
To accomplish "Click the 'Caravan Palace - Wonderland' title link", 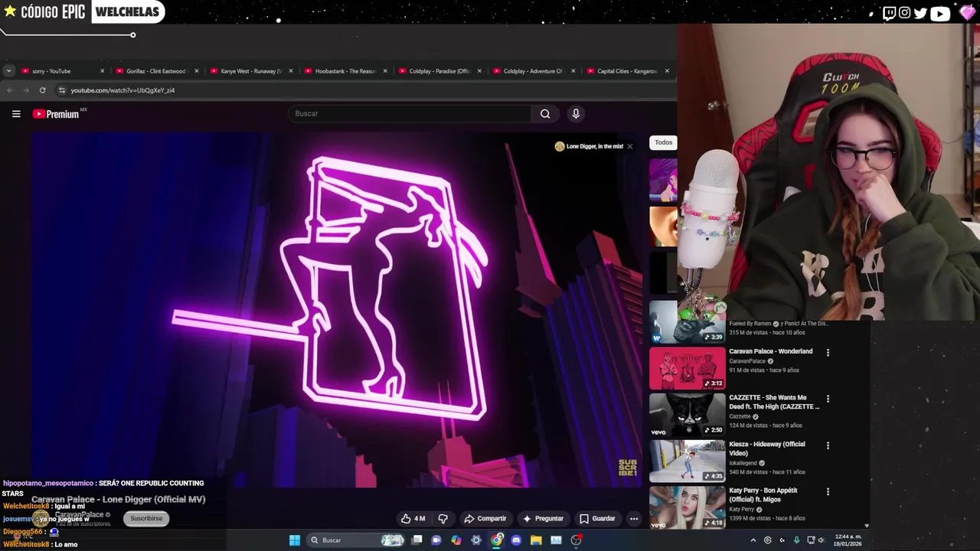I will (770, 351).
